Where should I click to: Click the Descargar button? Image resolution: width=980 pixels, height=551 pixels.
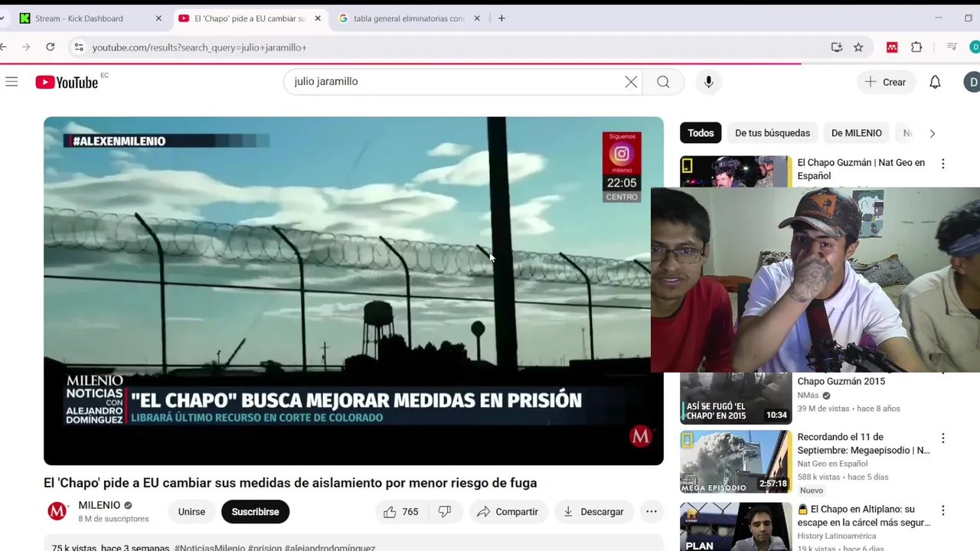pos(593,512)
